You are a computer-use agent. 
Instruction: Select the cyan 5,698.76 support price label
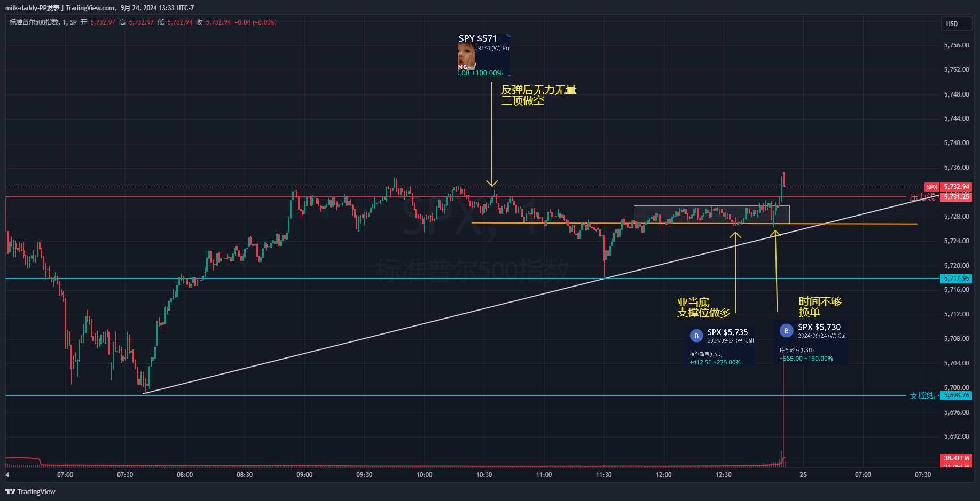pyautogui.click(x=956, y=395)
